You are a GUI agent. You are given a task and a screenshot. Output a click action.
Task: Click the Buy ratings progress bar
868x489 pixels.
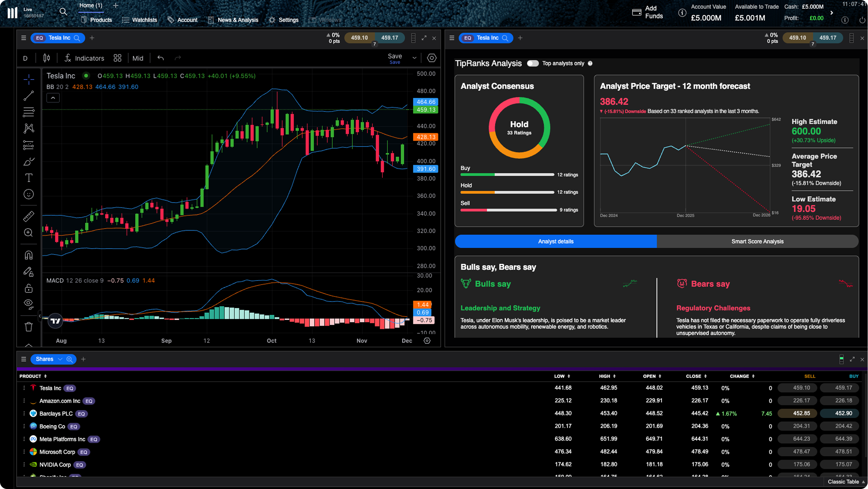pos(507,174)
